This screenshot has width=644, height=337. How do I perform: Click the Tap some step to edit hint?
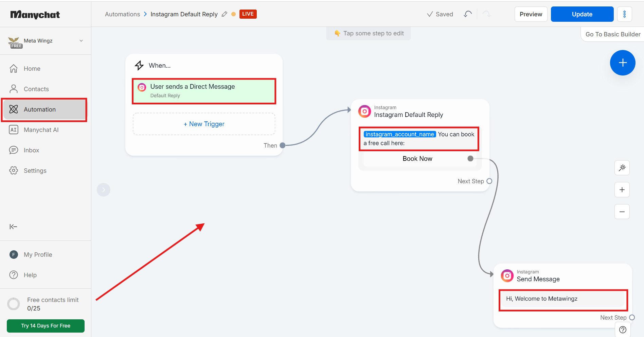click(369, 33)
